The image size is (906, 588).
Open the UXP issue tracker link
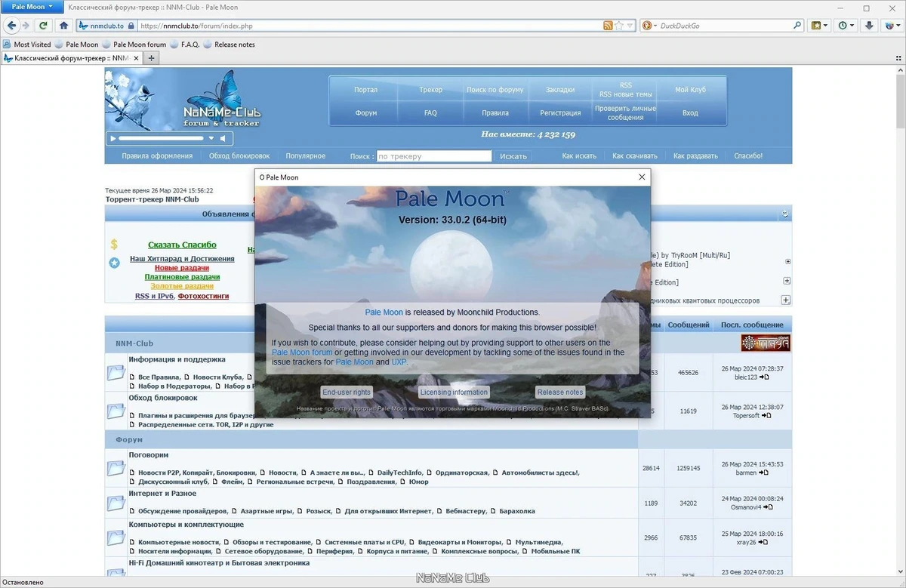pos(399,362)
